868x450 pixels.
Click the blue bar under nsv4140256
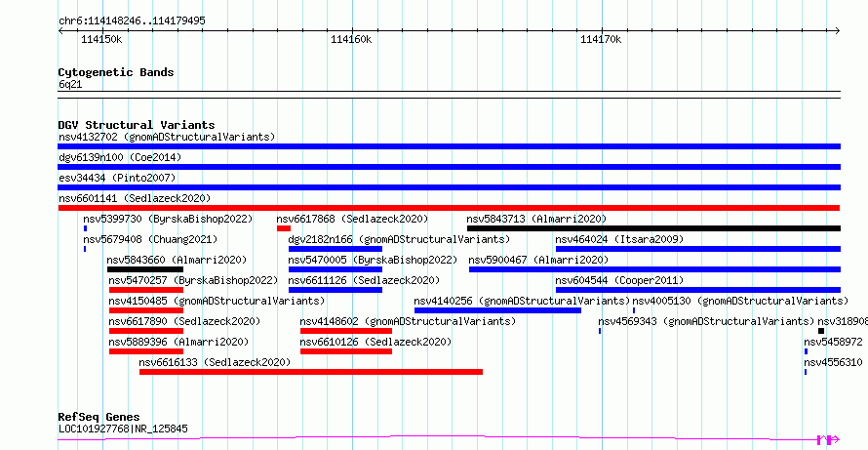497,310
